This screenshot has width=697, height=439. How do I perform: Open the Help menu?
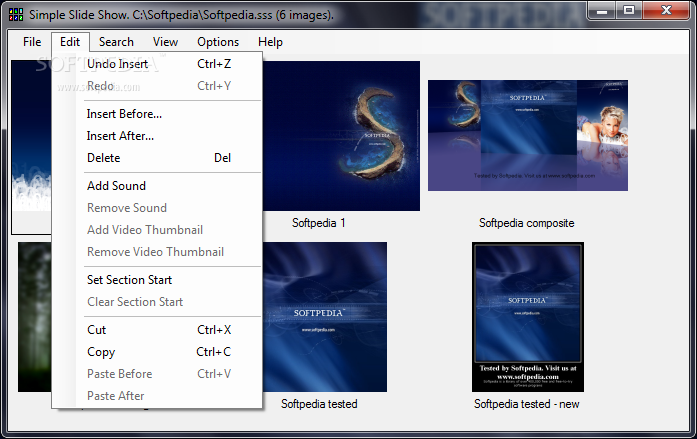(270, 42)
